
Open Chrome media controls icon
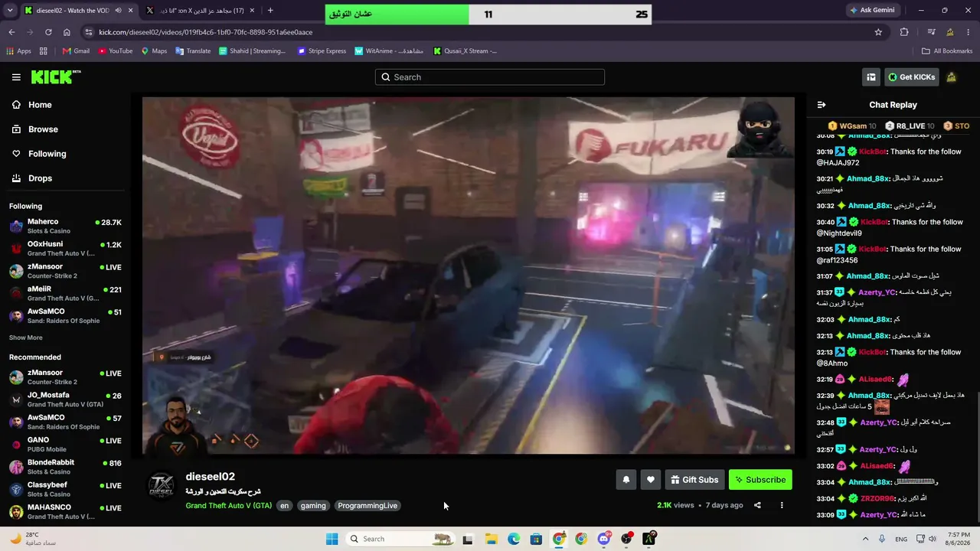coord(931,32)
